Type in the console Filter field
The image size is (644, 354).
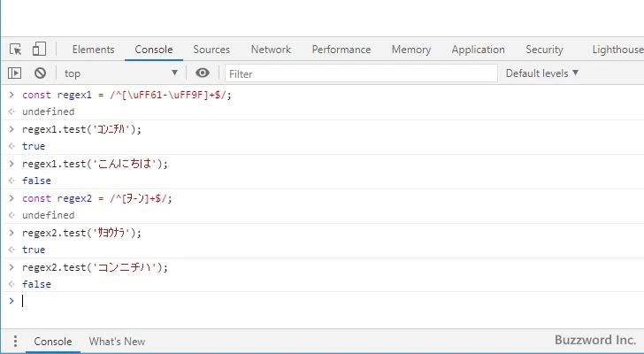[x=358, y=73]
